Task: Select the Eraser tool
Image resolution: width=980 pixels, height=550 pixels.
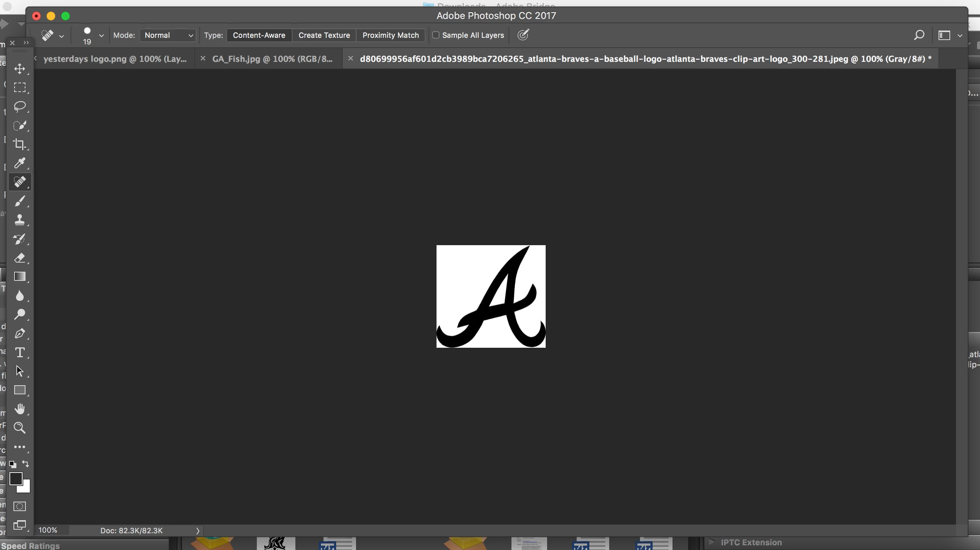Action: click(19, 258)
